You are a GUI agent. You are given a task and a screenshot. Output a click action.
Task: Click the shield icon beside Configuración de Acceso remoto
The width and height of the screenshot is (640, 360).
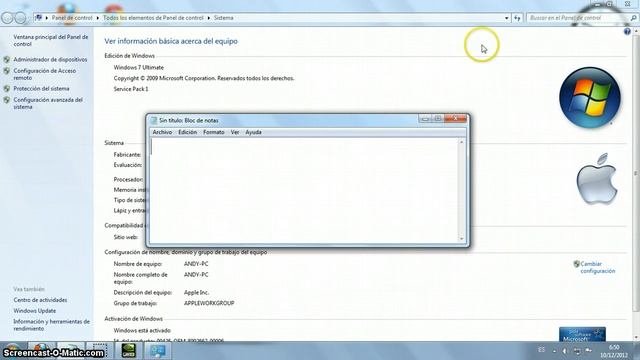pos(7,71)
